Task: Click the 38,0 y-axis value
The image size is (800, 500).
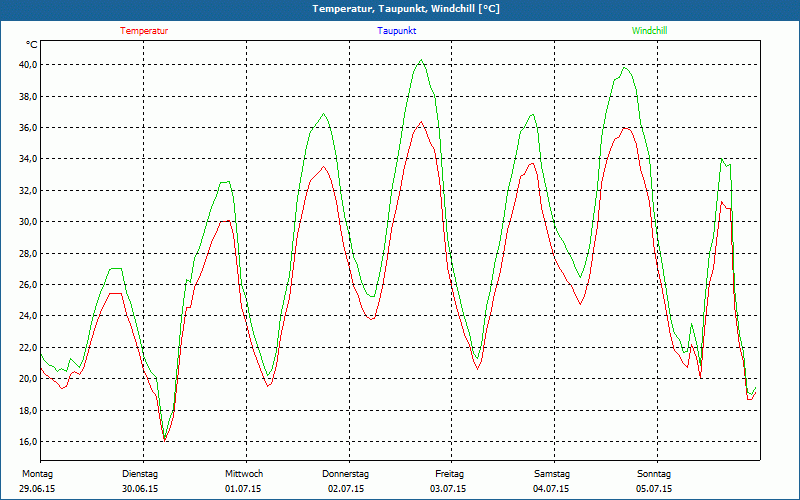Action: (x=28, y=96)
